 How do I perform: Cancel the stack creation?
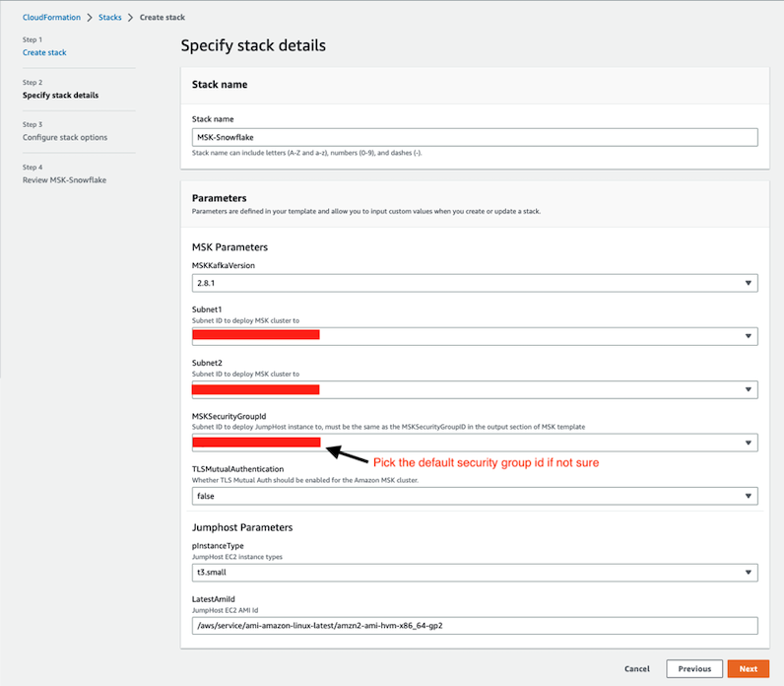pyautogui.click(x=637, y=668)
